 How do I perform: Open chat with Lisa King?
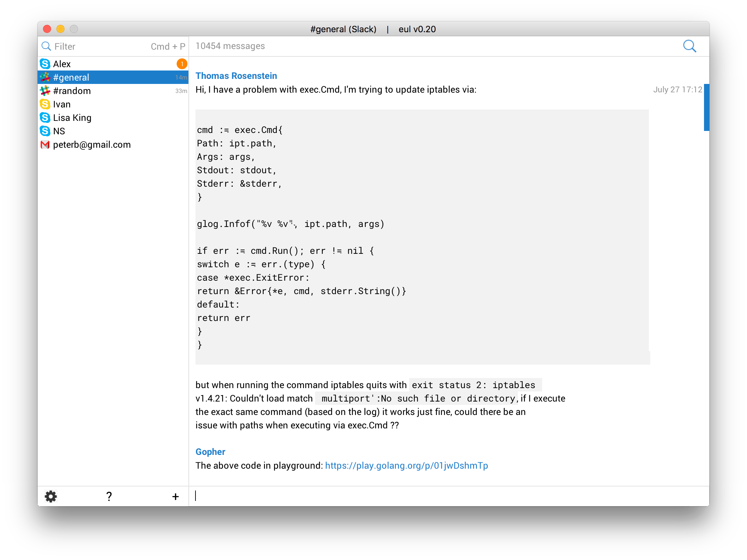coord(113,118)
